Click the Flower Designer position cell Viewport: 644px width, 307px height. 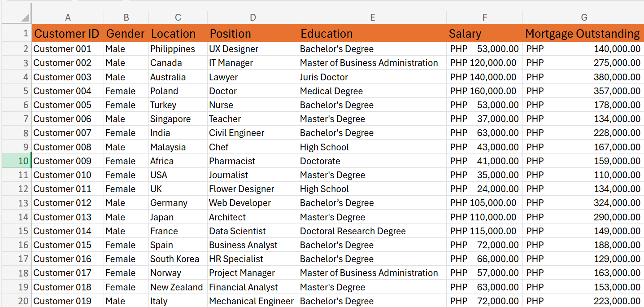[241, 189]
